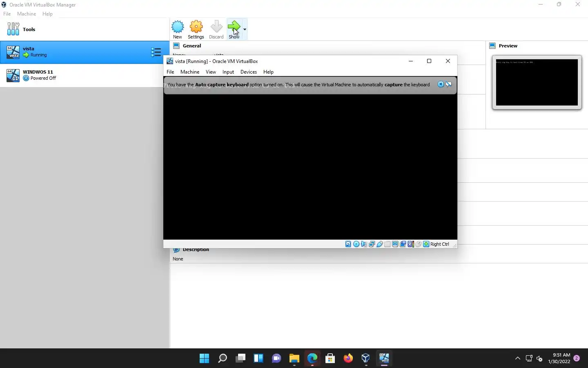The image size is (588, 368).
Task: Open VirtualBox Manager from the taskbar
Action: [366, 359]
